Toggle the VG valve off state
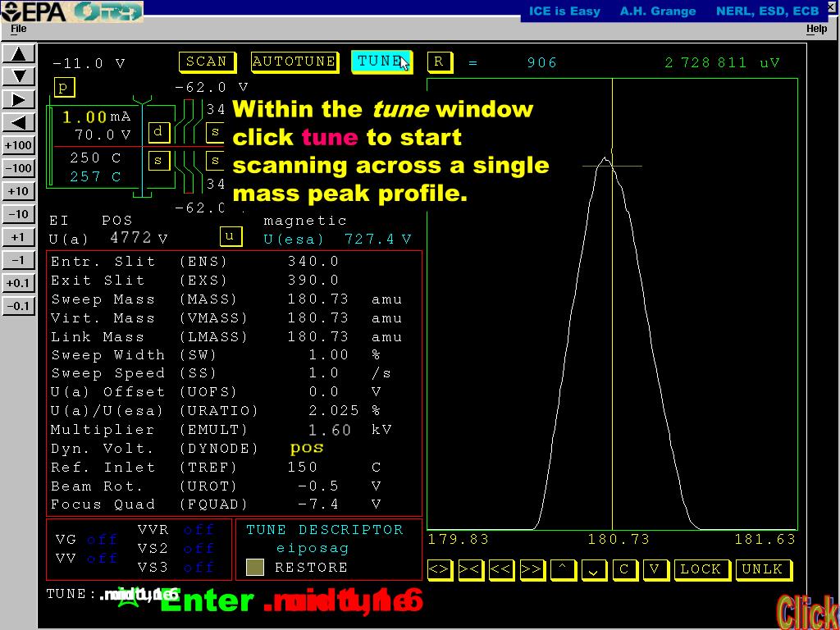The image size is (840, 630). pos(102,540)
